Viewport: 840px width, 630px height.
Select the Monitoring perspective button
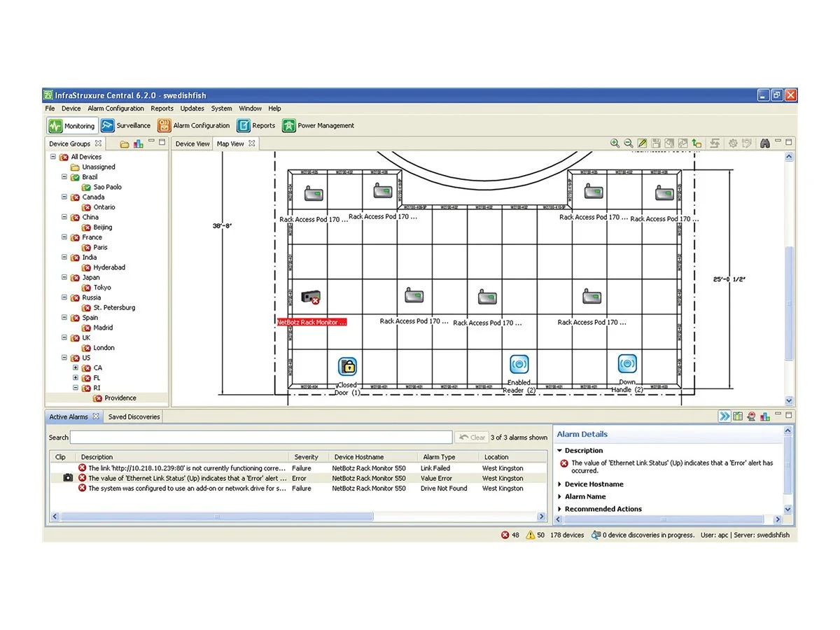tap(71, 125)
